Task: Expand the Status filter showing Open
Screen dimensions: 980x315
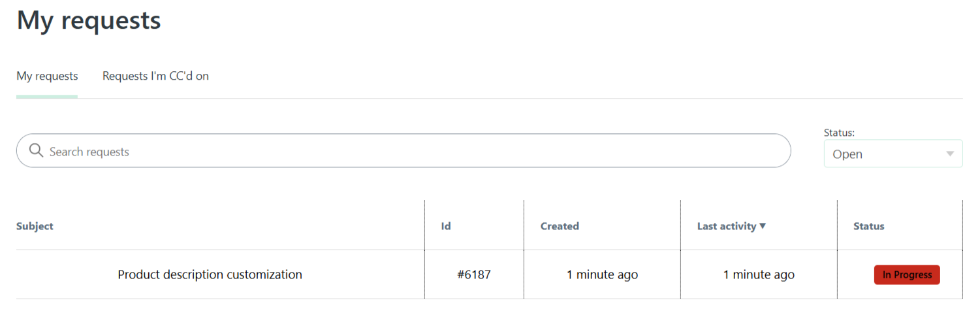Action: click(x=893, y=154)
